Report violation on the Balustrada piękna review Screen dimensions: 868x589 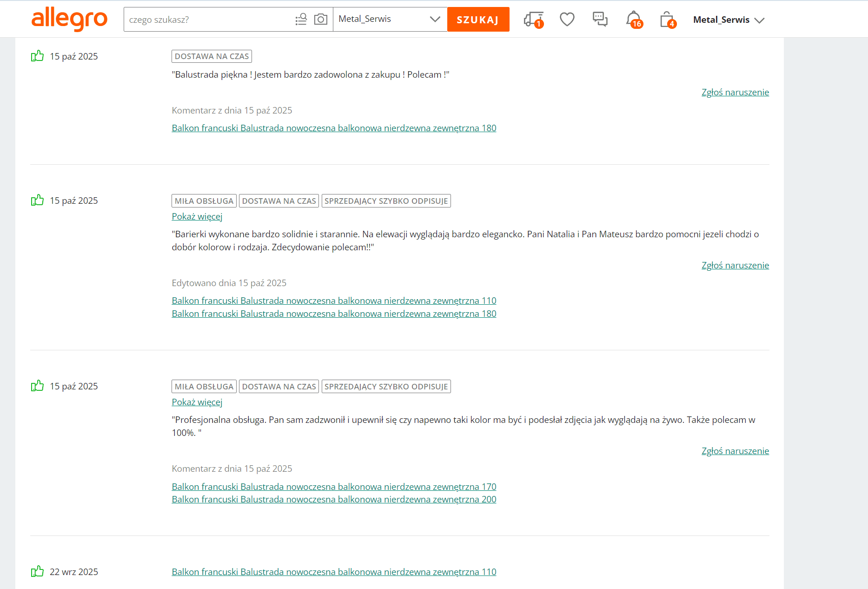click(x=735, y=92)
